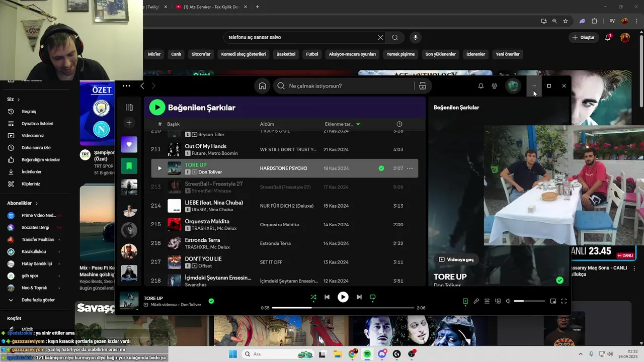Open album HARDSTONE PSYCHO link
Image resolution: width=644 pixels, height=362 pixels.
pos(283,168)
